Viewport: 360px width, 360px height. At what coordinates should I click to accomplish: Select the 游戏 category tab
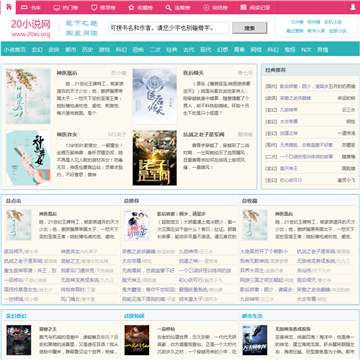tap(104, 50)
